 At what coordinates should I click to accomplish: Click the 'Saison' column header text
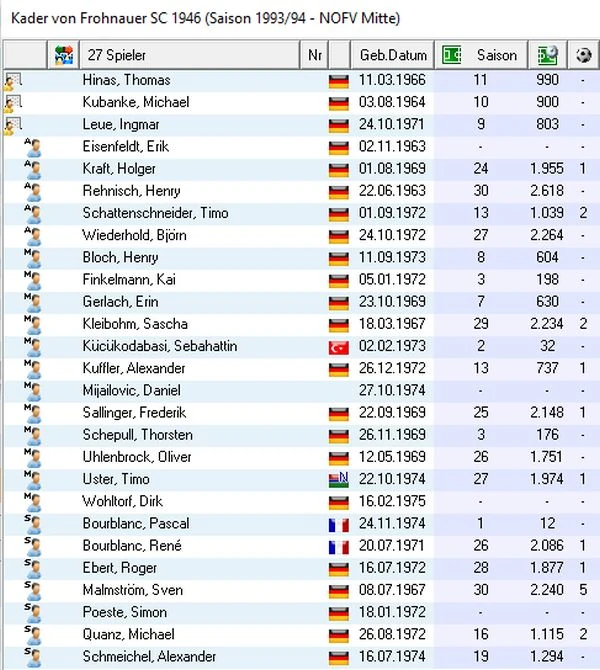(497, 55)
